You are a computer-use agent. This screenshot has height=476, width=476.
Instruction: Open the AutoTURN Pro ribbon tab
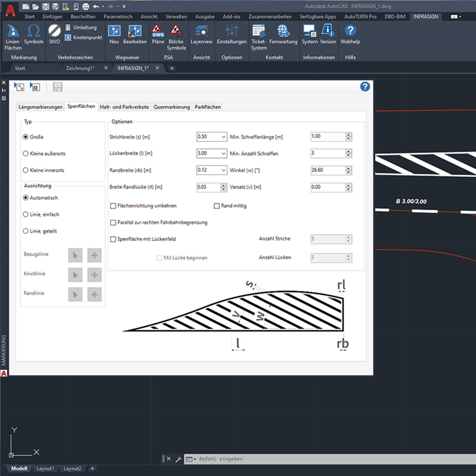click(x=360, y=16)
